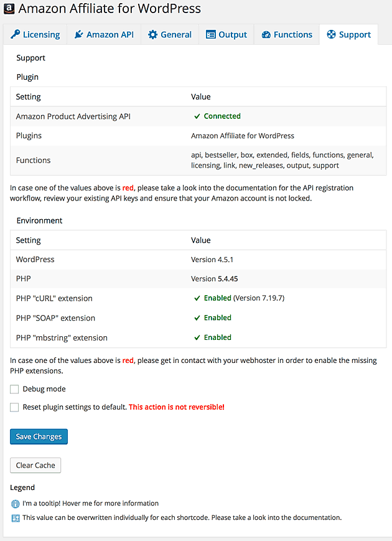Click the PHP "mbstring" extension label
This screenshot has width=392, height=541.
(62, 337)
